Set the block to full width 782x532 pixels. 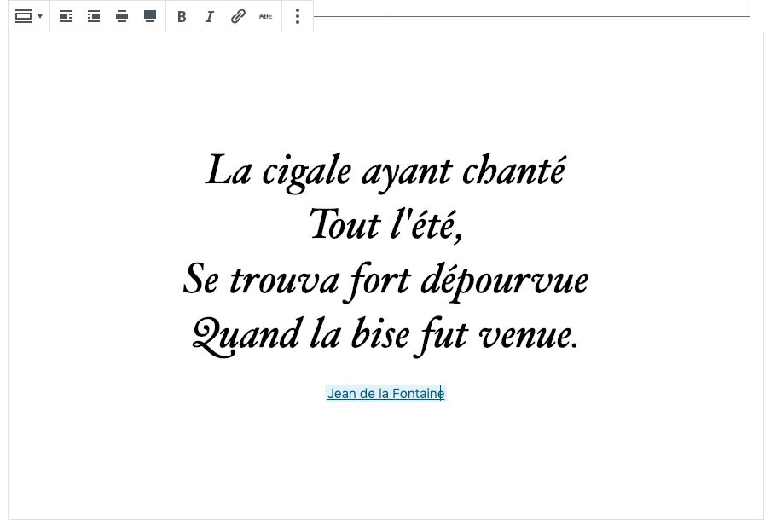tap(150, 16)
